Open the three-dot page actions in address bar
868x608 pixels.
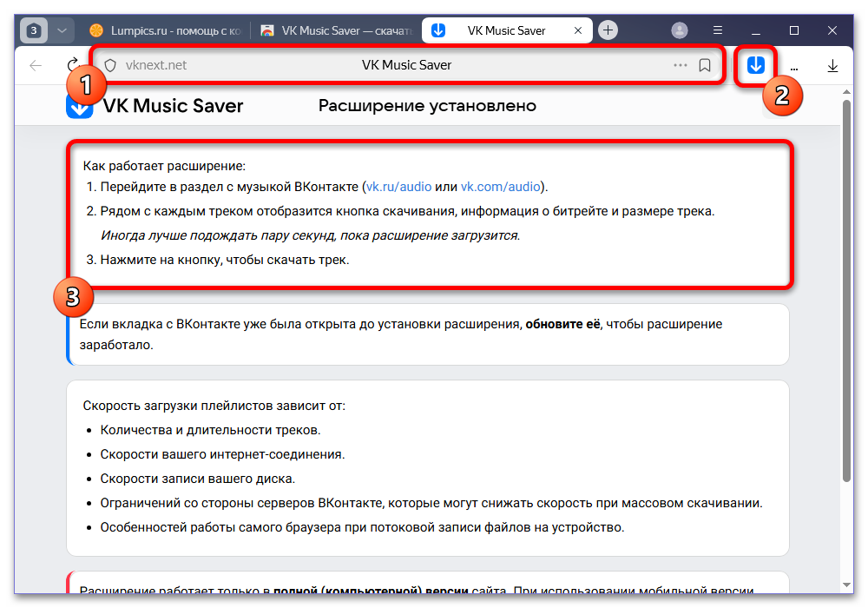(681, 65)
